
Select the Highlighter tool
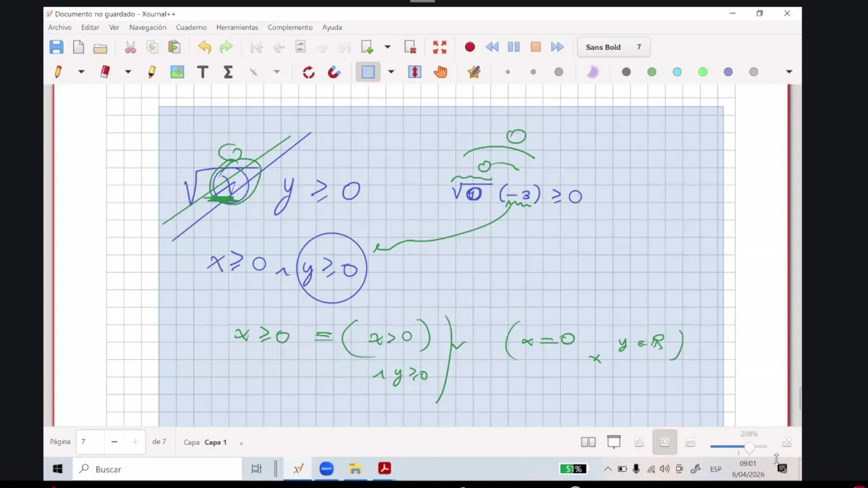(151, 72)
